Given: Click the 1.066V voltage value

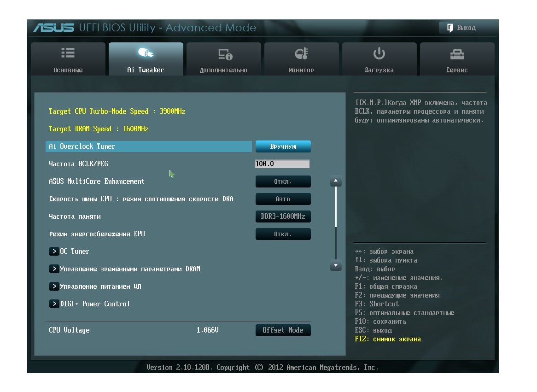Looking at the screenshot, I should click(208, 330).
